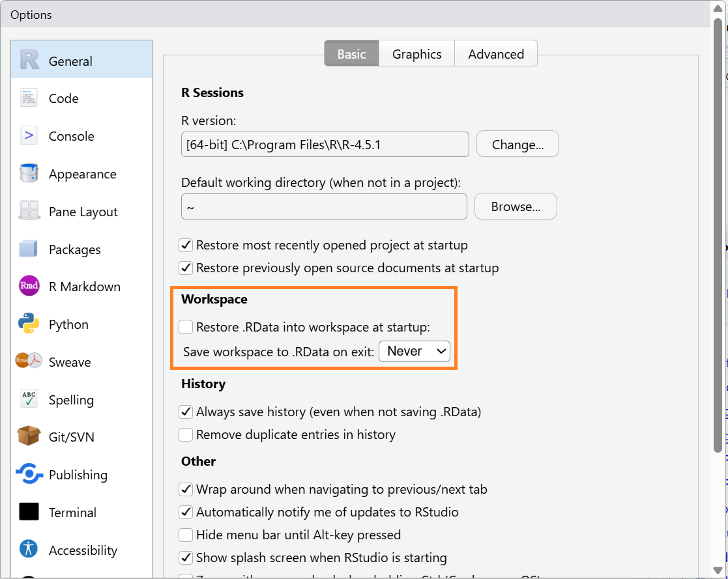Open Python logo icon
Viewport: 728px width, 579px height.
[29, 324]
